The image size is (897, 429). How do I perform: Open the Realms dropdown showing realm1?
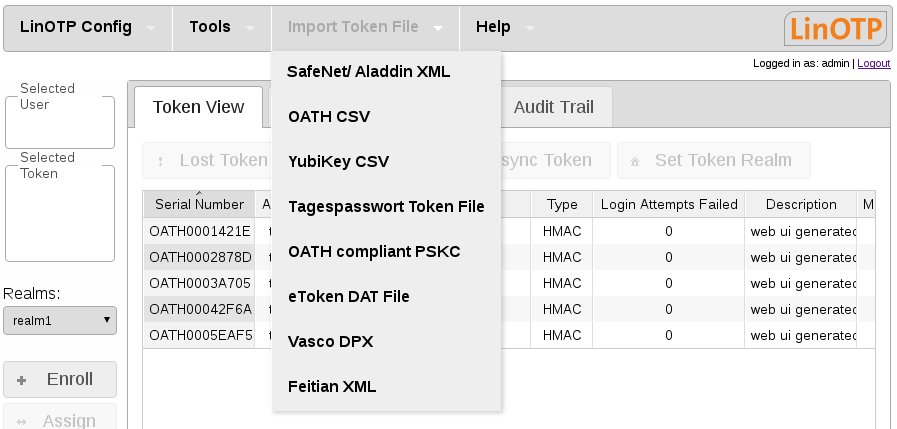(x=60, y=321)
